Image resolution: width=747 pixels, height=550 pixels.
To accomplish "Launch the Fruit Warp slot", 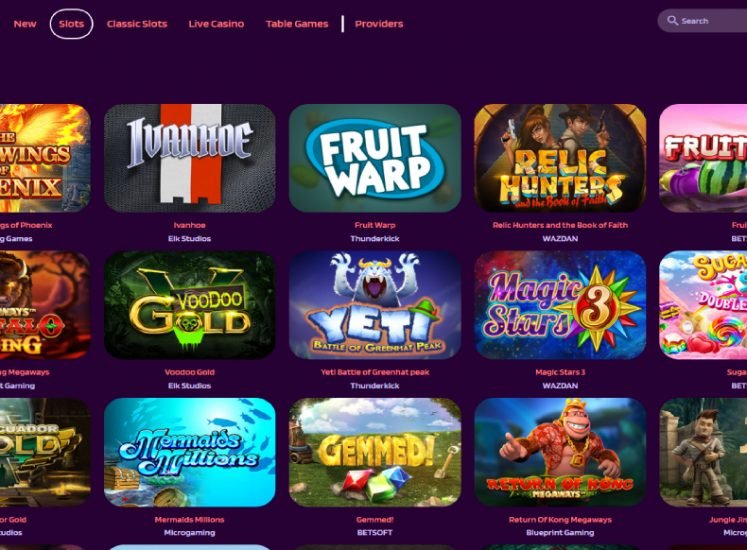I will 375,158.
